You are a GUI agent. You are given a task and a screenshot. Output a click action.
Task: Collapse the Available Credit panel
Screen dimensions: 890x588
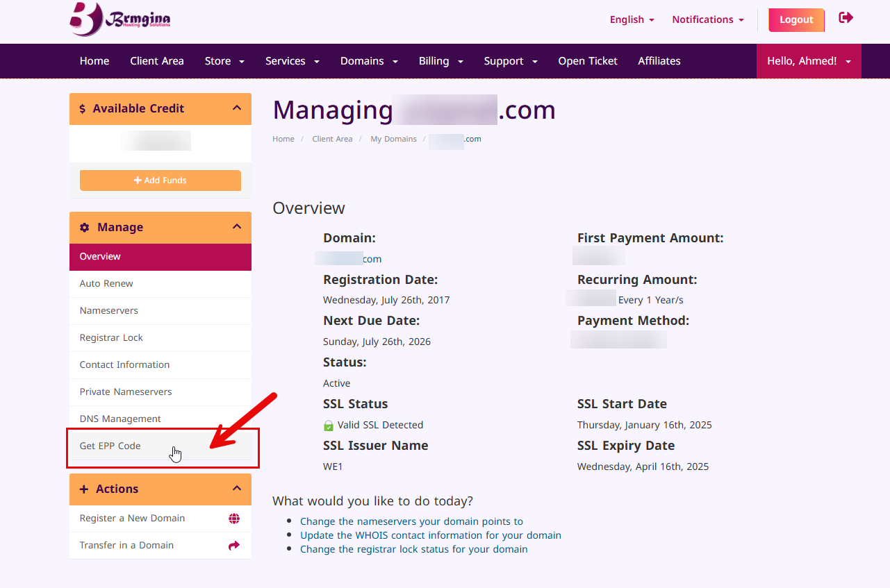237,108
